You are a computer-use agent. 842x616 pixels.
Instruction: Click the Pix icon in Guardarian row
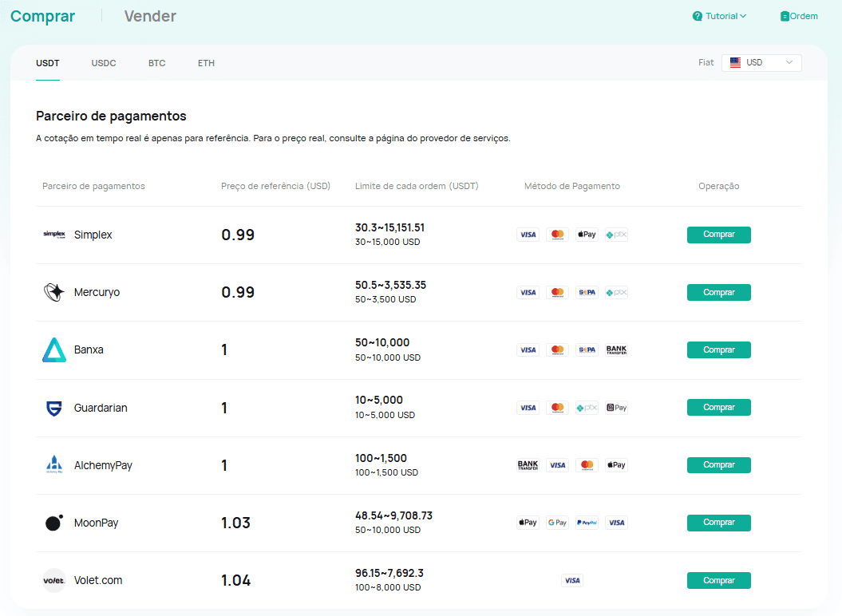point(587,408)
